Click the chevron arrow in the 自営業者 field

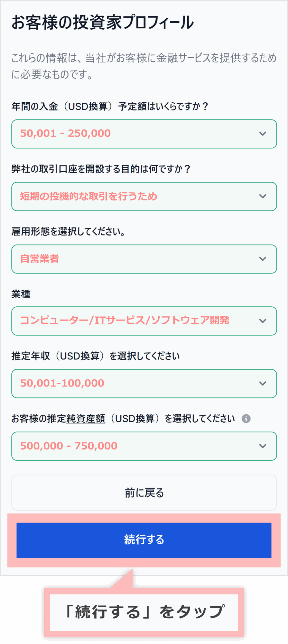[263, 259]
